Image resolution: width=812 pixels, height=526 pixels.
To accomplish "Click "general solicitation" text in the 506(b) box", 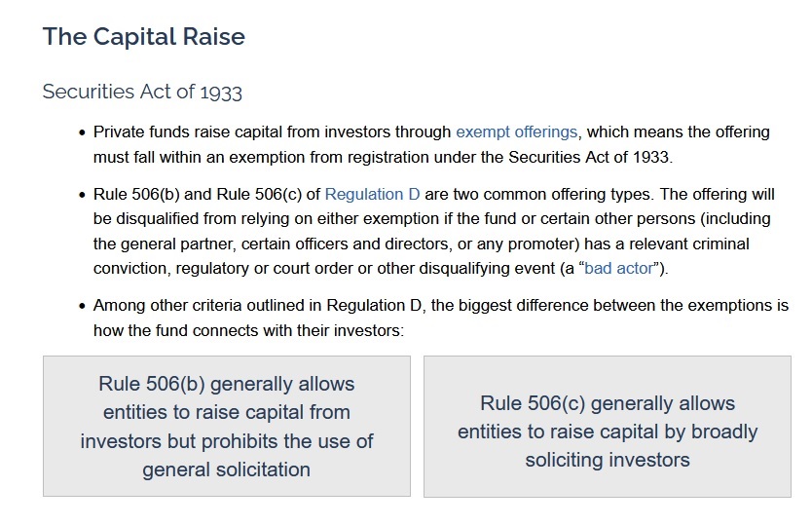I will [x=226, y=470].
